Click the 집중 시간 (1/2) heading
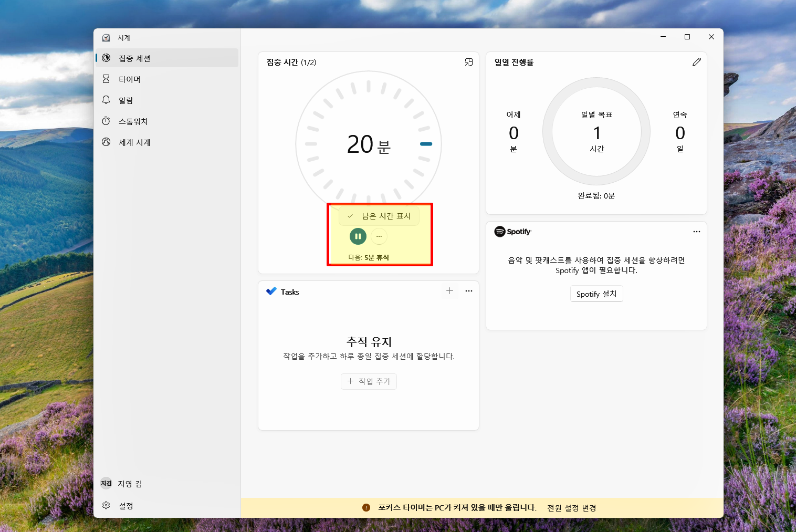 [291, 62]
